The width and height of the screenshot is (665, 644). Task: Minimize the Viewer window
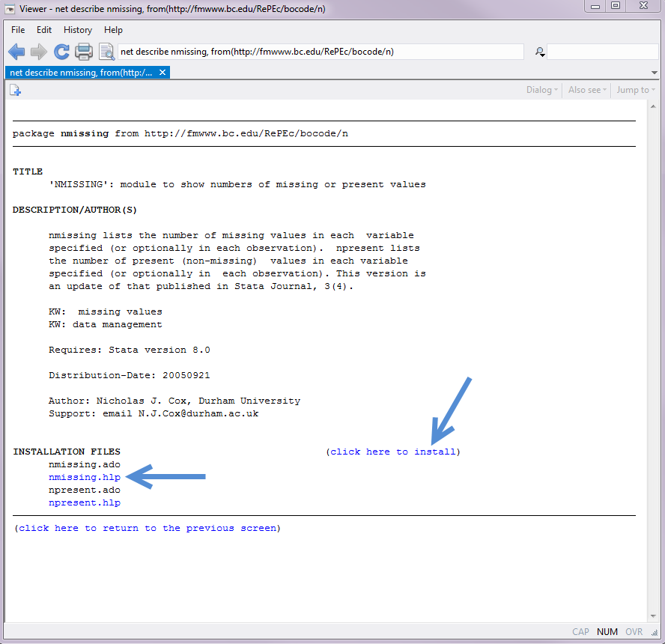[595, 5]
